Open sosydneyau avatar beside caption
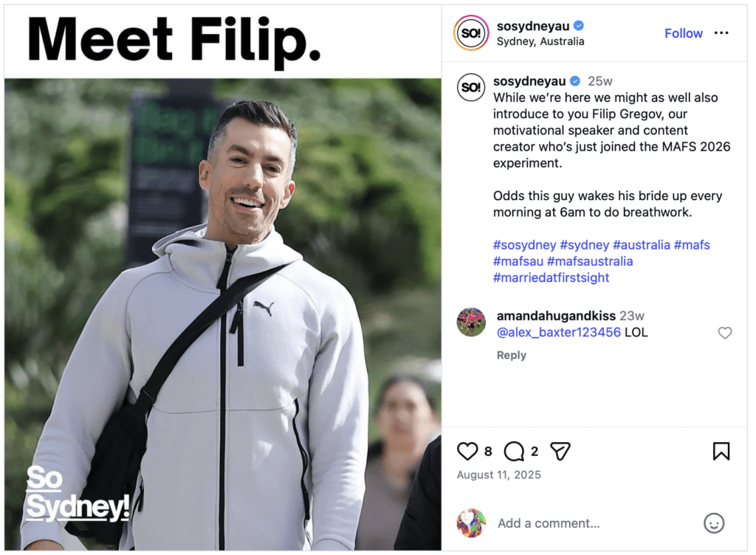The image size is (756, 555). (x=471, y=87)
